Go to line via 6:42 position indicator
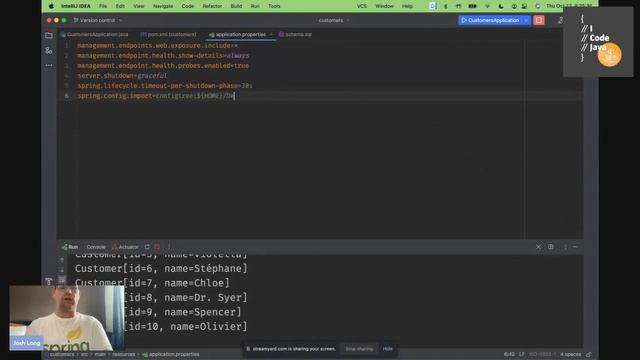The image size is (640, 360). coord(509,354)
